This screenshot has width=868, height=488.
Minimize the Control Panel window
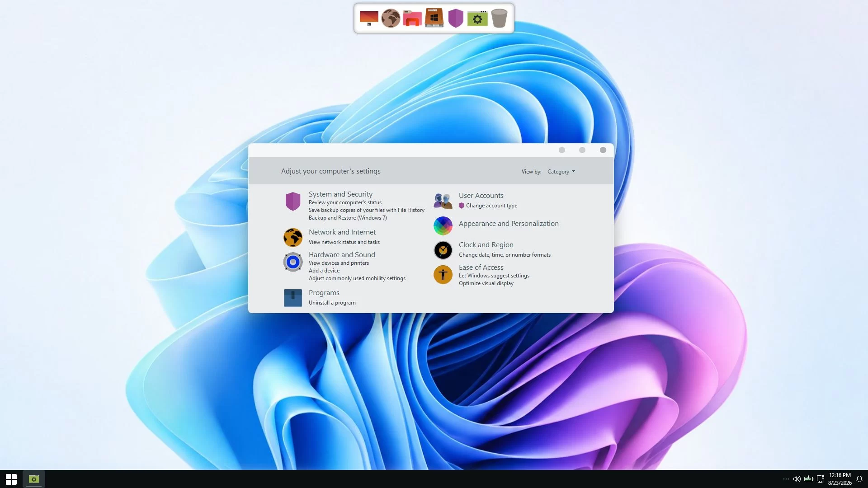562,150
